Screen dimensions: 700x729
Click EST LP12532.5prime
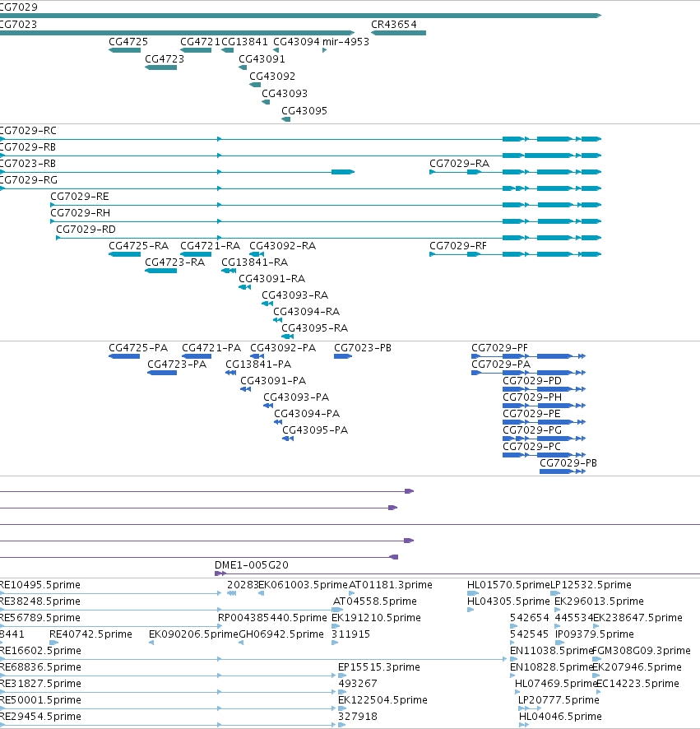tap(555, 593)
